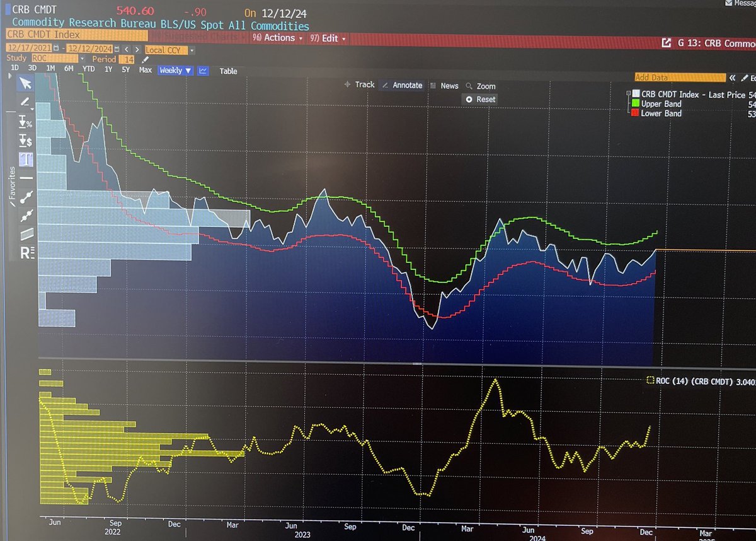Select the arrow pointer tool
The width and height of the screenshot is (756, 541).
[x=26, y=83]
